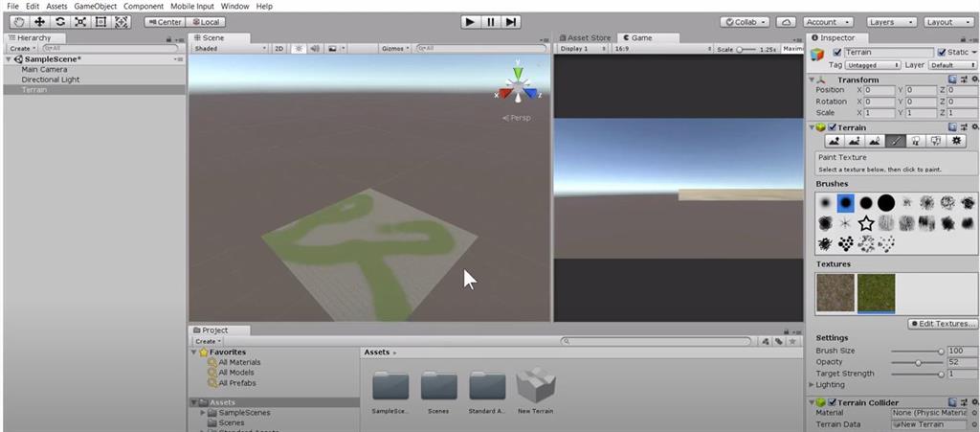Viewport: 980px width, 432px height.
Task: Open the cloud services button
Action: pyautogui.click(x=786, y=22)
